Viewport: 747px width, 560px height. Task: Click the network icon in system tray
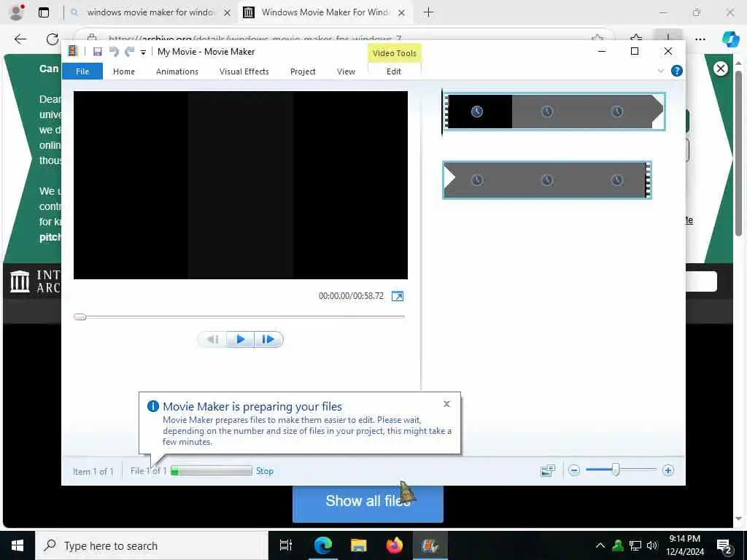pos(635,545)
